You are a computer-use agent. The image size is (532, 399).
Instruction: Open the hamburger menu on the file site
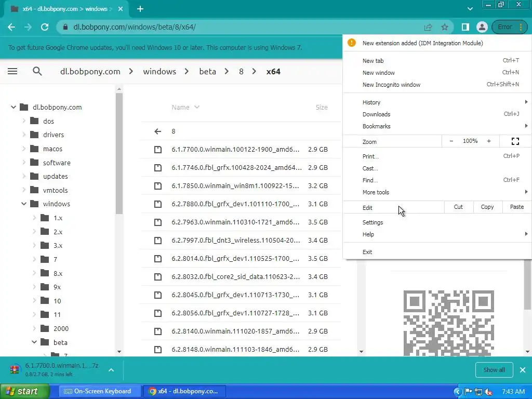(x=12, y=71)
